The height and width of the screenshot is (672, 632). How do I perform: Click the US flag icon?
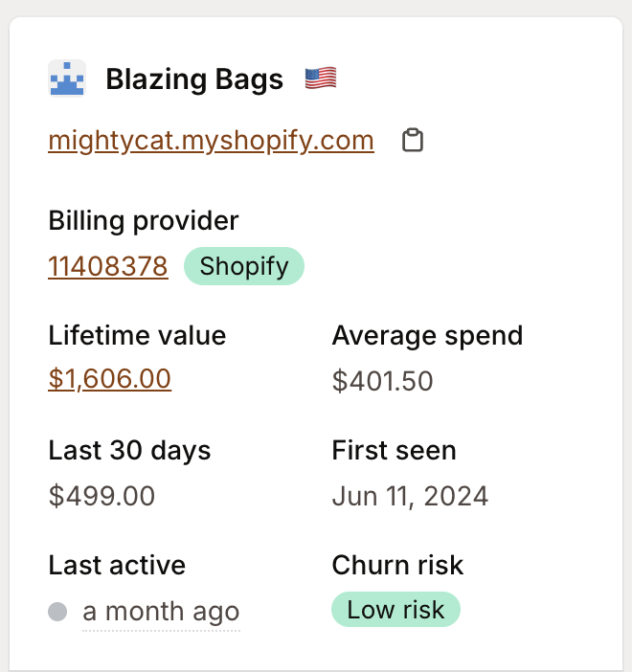point(321,78)
